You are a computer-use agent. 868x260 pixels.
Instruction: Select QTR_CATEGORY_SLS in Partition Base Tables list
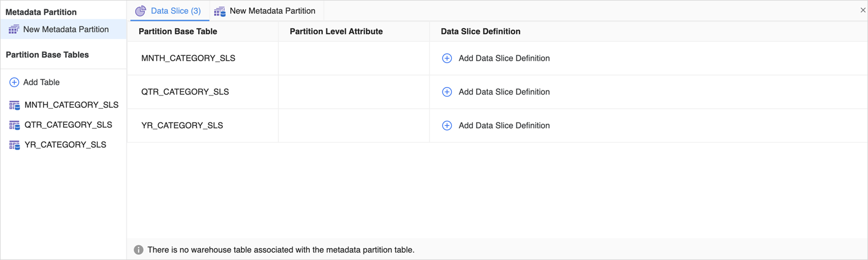[68, 125]
